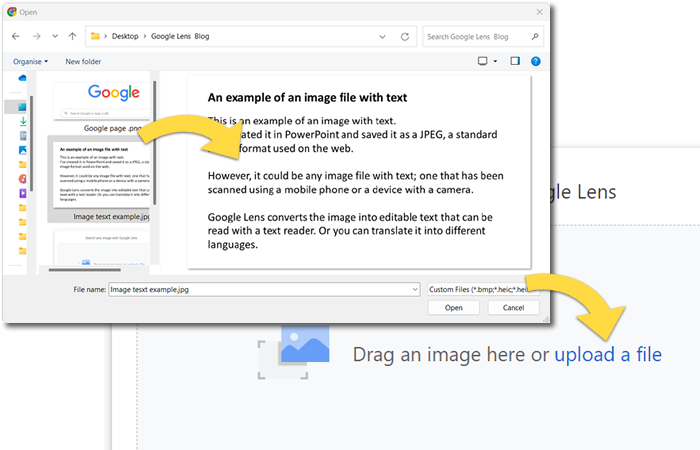700x450 pixels.
Task: Click the Cancel button
Action: pos(513,308)
